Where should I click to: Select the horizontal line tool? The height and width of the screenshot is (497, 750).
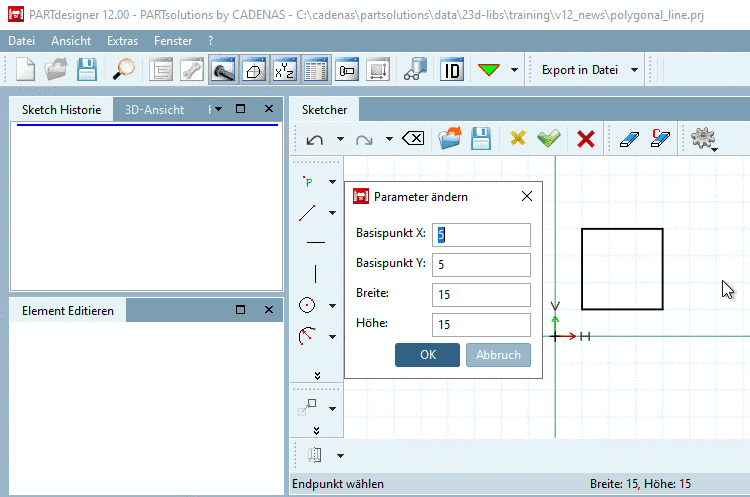coord(315,243)
